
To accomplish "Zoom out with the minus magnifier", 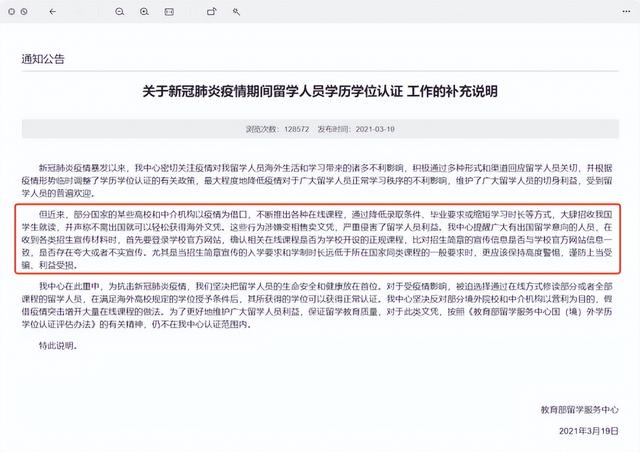I will (x=119, y=13).
